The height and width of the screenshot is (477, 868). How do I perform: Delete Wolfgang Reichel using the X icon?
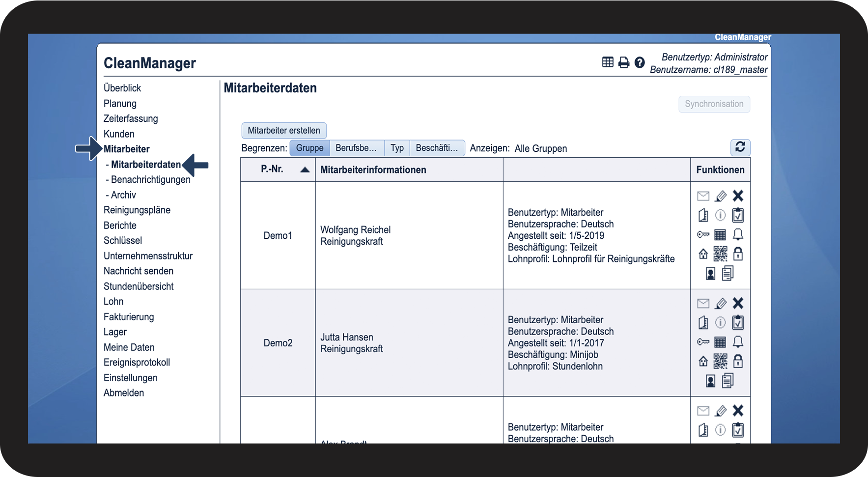pos(738,196)
